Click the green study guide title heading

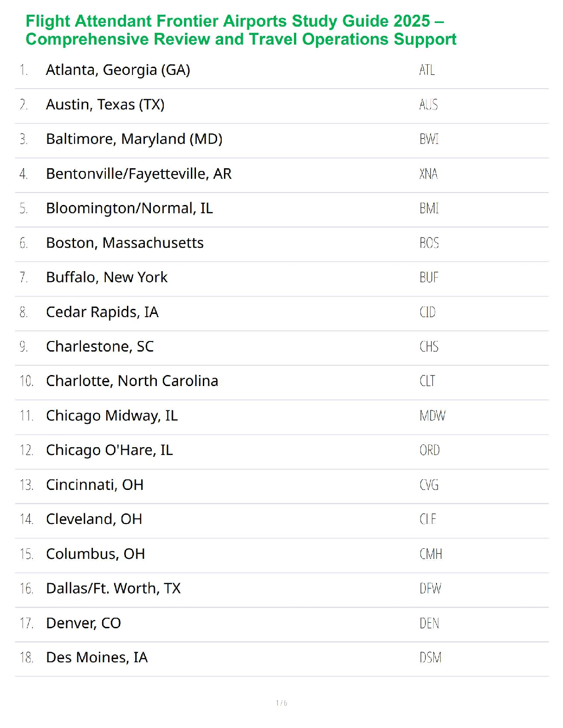pyautogui.click(x=241, y=30)
